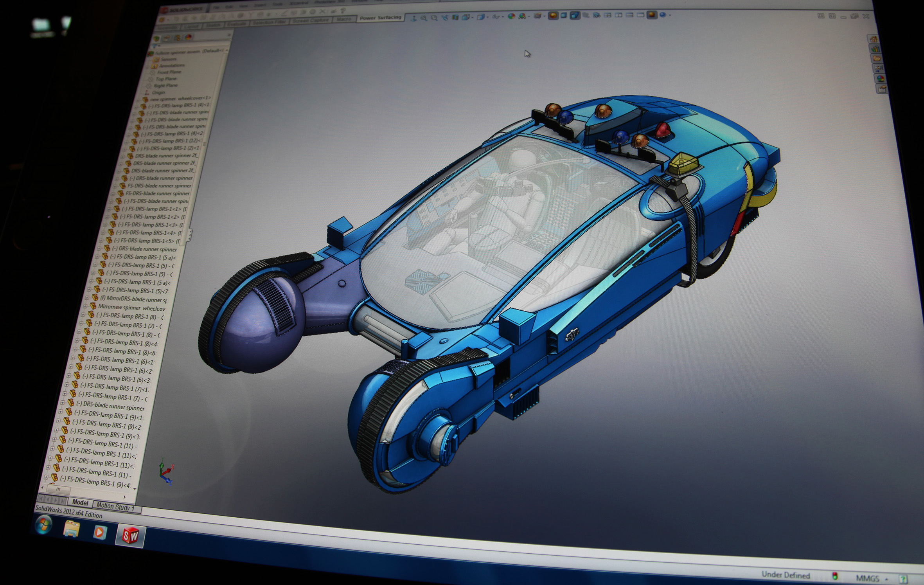
Task: Click the Zoom to Fit magnifier icon
Action: 424,18
